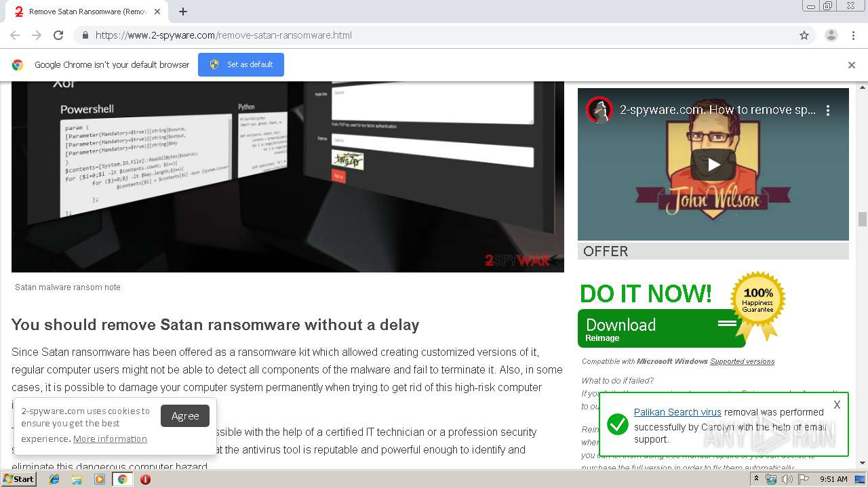Viewport: 868px width, 488px height.
Task: Open the Chrome profile avatar icon
Action: [x=831, y=35]
